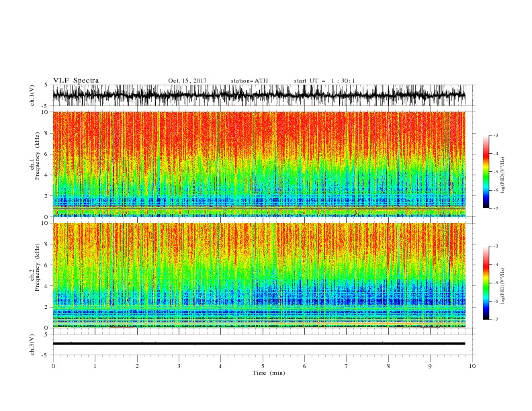Click the ch.2 spectrogram panel
This screenshot has width=532, height=411.
coord(259,275)
